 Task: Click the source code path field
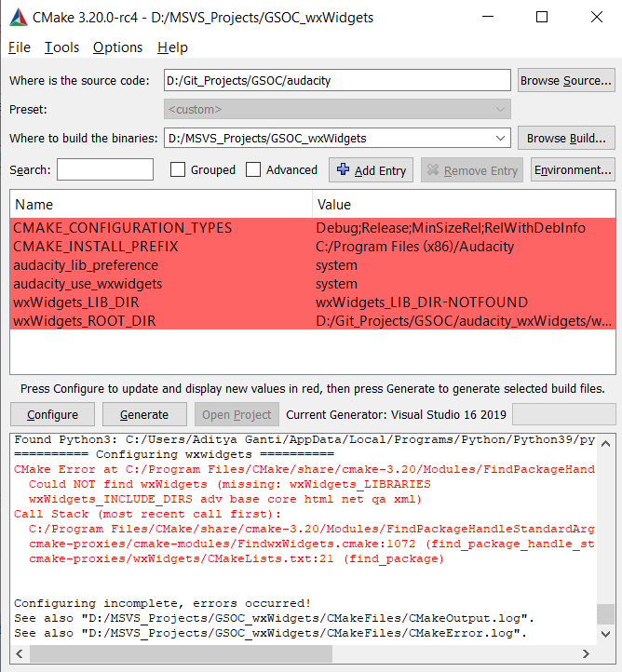[x=337, y=80]
